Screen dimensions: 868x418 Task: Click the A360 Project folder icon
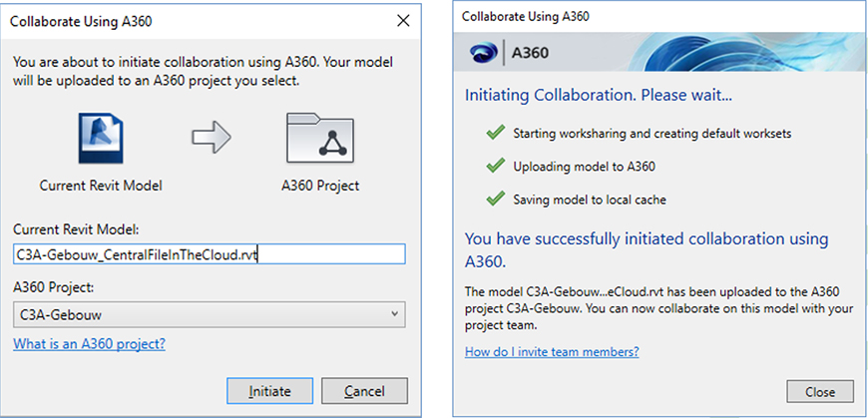pyautogui.click(x=320, y=138)
